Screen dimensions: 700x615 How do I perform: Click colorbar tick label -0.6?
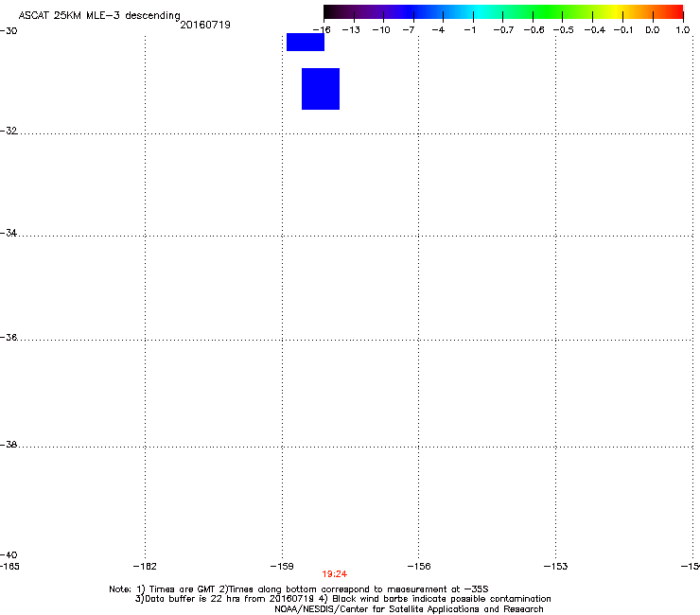[534, 30]
